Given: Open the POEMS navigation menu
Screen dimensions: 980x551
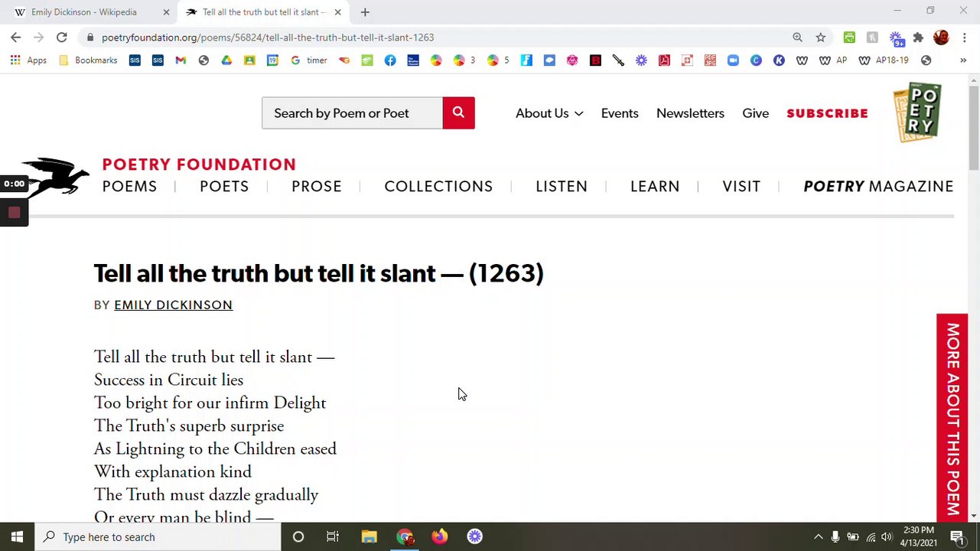Looking at the screenshot, I should pyautogui.click(x=129, y=187).
